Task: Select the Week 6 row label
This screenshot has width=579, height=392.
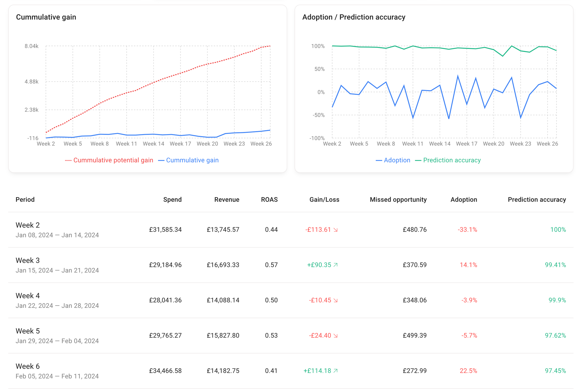Action: click(28, 366)
